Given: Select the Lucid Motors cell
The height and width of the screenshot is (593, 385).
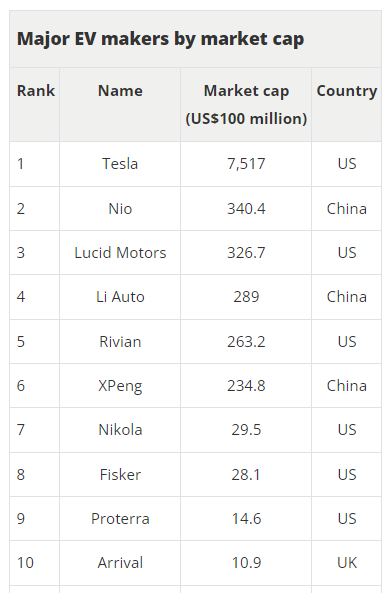Looking at the screenshot, I should pyautogui.click(x=120, y=253).
